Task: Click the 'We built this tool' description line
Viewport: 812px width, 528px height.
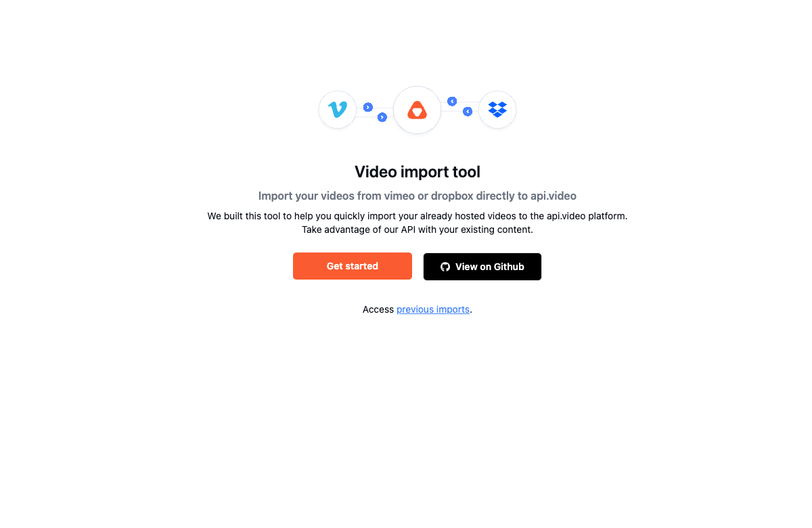Action: (418, 216)
